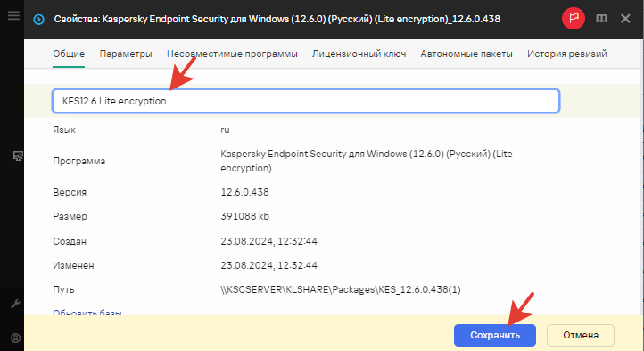Open the Автономные пакеты tab
The width and height of the screenshot is (644, 351).
pos(466,54)
